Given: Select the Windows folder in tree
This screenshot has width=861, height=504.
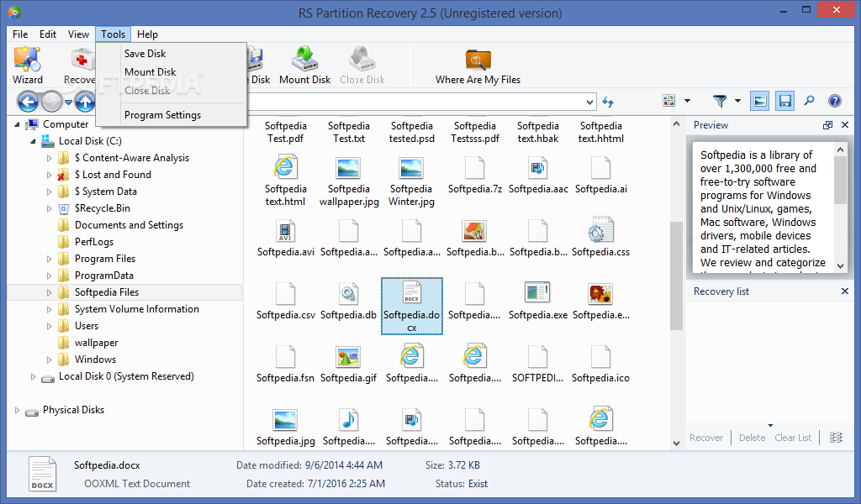Looking at the screenshot, I should (x=95, y=360).
